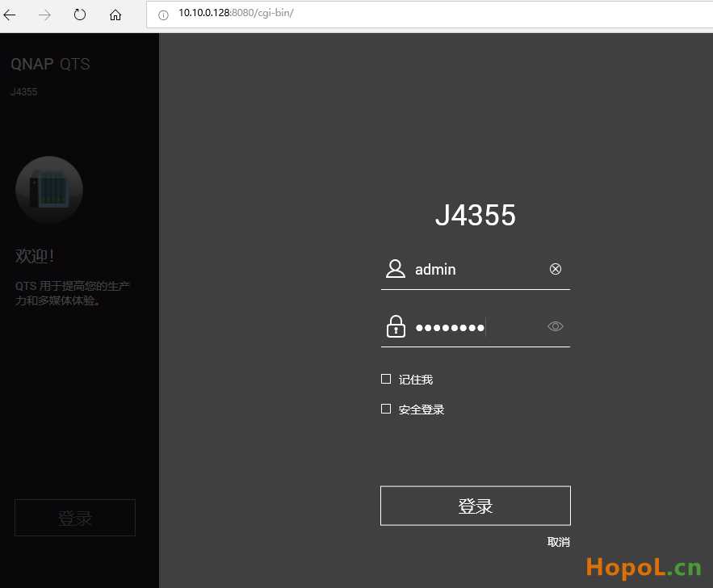Clear the admin username with X icon

tap(556, 269)
